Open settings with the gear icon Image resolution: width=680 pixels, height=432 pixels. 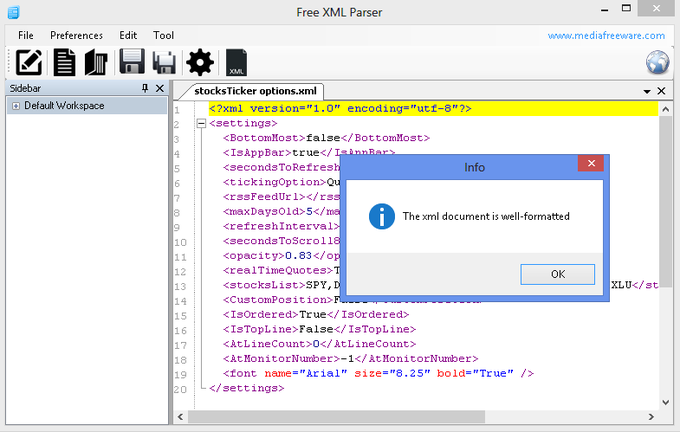tap(200, 62)
